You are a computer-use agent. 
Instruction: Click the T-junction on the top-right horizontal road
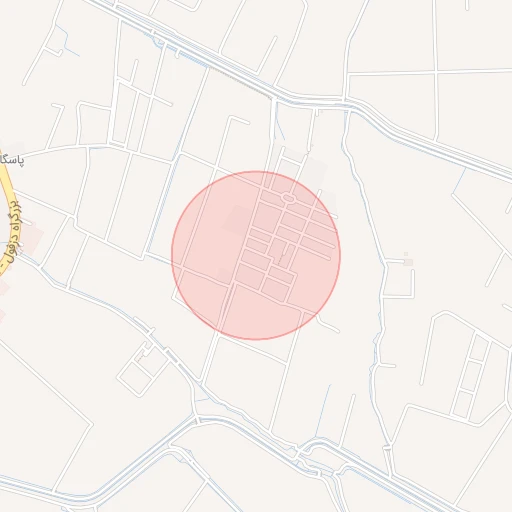click(435, 71)
